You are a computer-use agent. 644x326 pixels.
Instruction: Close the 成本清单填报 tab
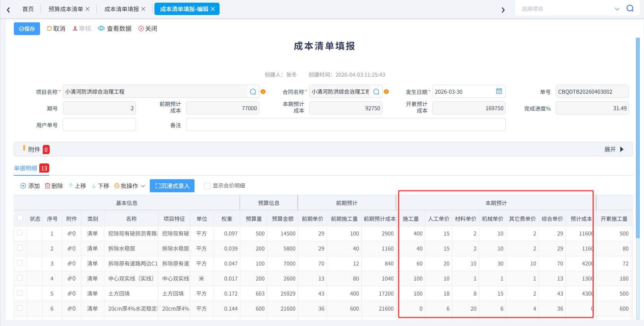pos(143,9)
